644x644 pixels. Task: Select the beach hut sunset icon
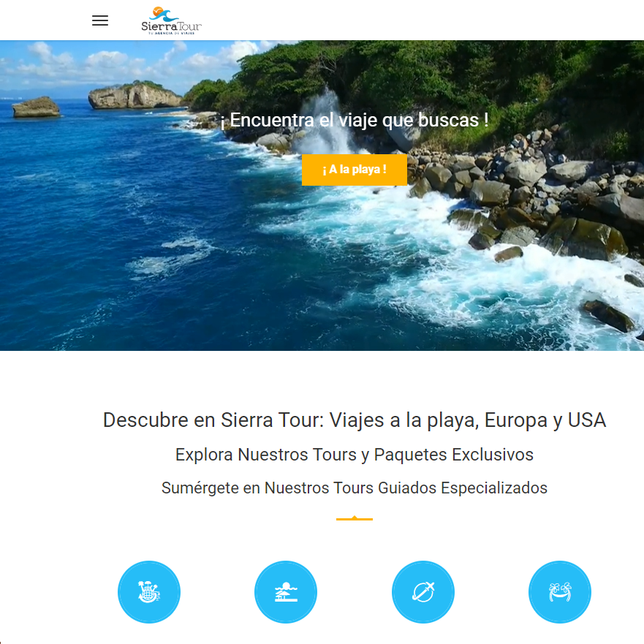(x=286, y=591)
